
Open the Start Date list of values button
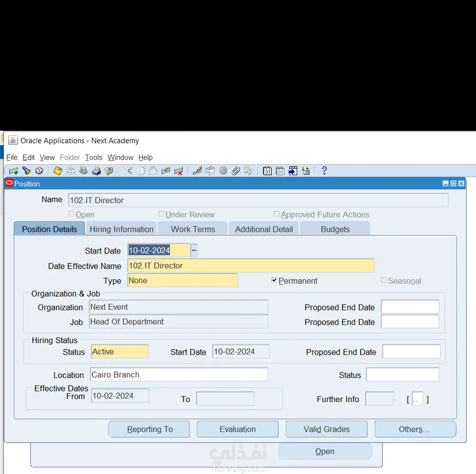click(x=194, y=251)
